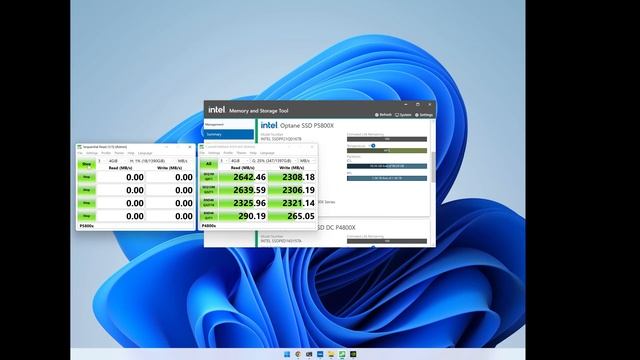Click the CrystalDiskMark title icon of the P5800x window
Screen dimensions: 640x360
pos(80,147)
